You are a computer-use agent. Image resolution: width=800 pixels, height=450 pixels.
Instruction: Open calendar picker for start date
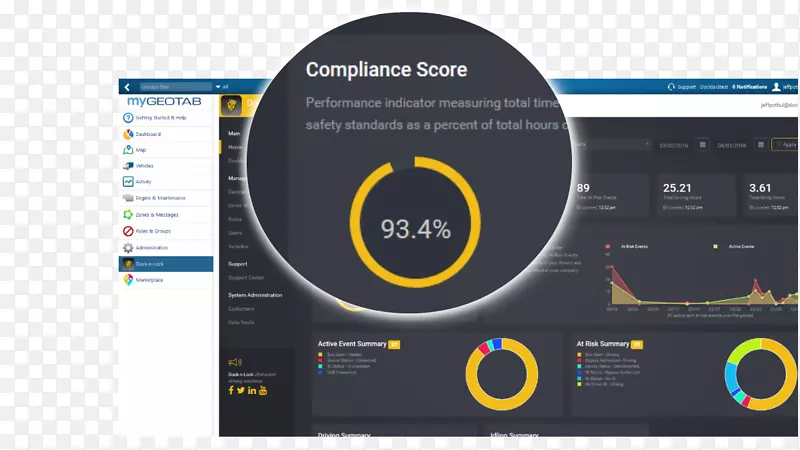[703, 145]
